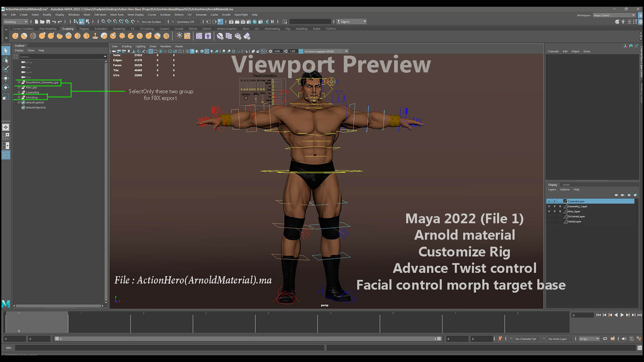
Task: Click Sign In button
Action: coord(351,22)
